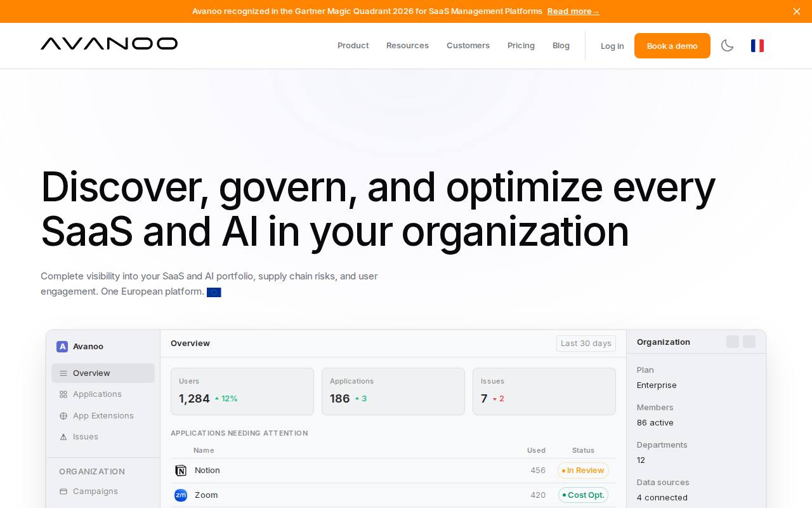The height and width of the screenshot is (508, 812).
Task: Open the Zoom row name
Action: coord(206,495)
